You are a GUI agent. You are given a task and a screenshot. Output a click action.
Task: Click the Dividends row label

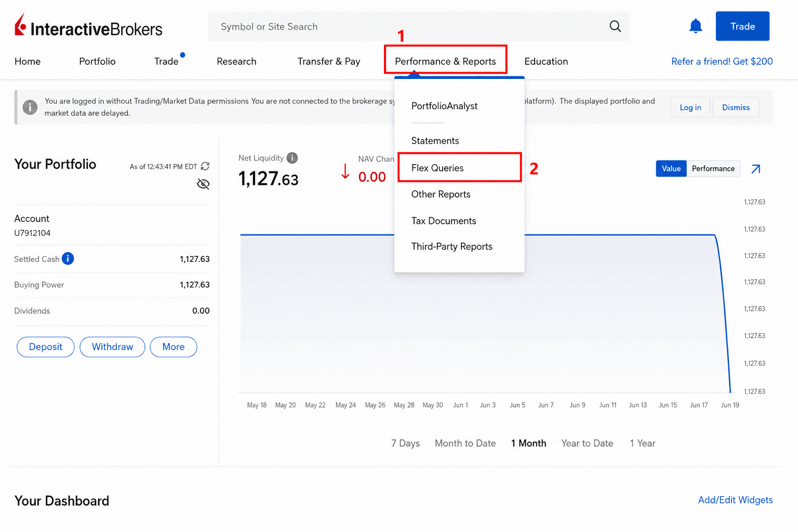point(32,311)
